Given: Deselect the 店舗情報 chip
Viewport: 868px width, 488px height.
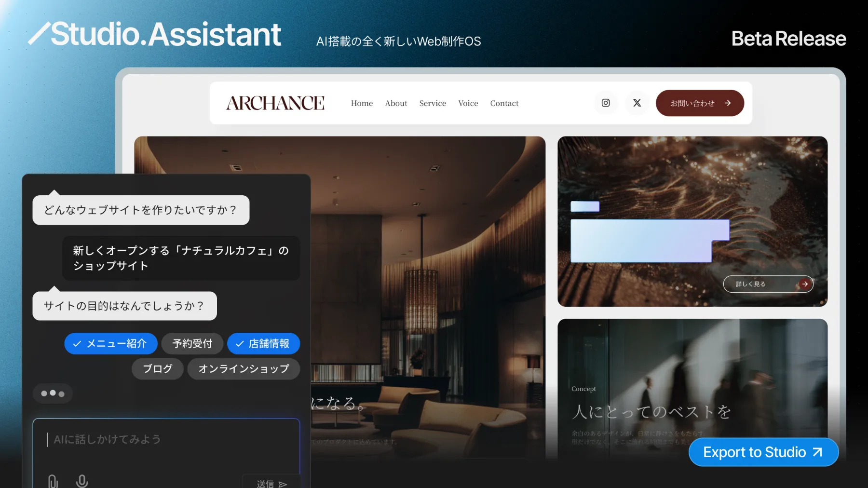Looking at the screenshot, I should click(x=264, y=343).
